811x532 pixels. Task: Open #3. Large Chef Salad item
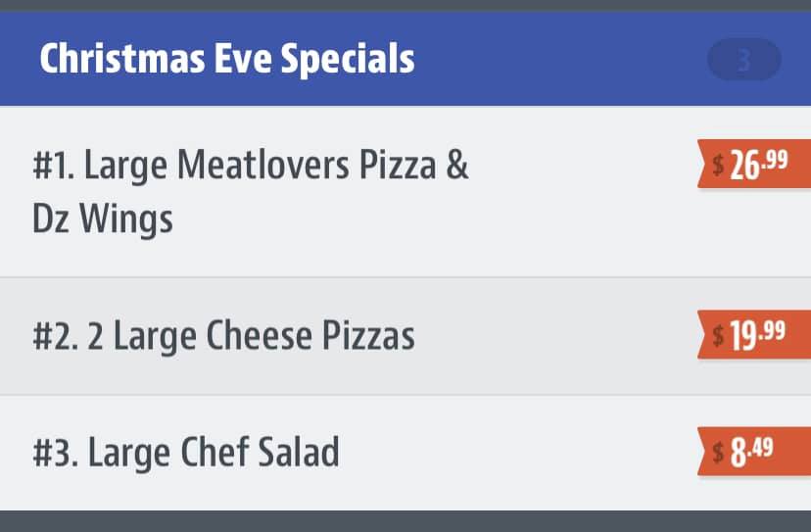coord(405,453)
